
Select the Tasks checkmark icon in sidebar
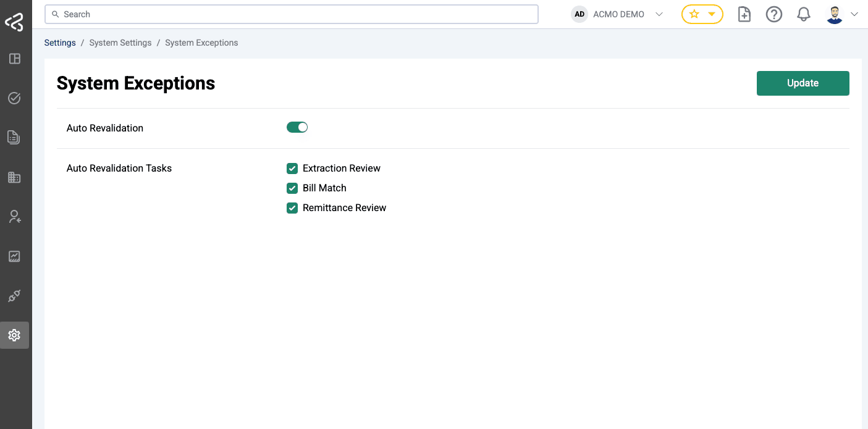click(15, 98)
